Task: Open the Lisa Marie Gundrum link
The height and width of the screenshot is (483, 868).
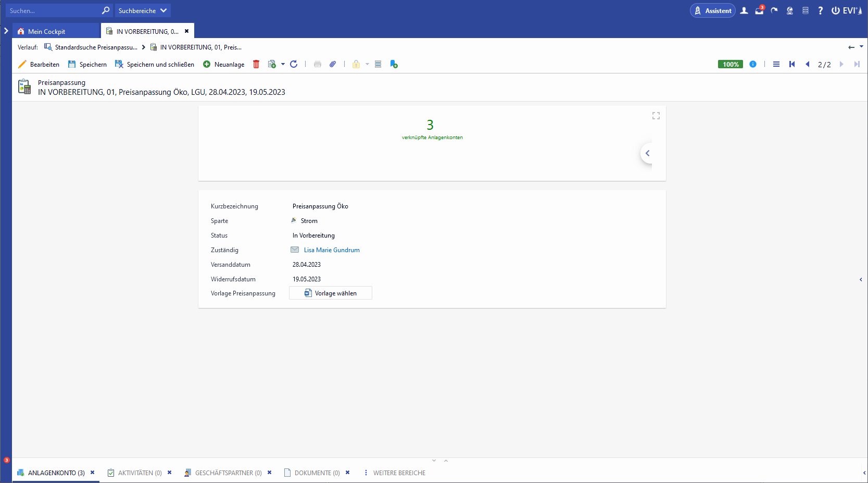Action: tap(332, 250)
